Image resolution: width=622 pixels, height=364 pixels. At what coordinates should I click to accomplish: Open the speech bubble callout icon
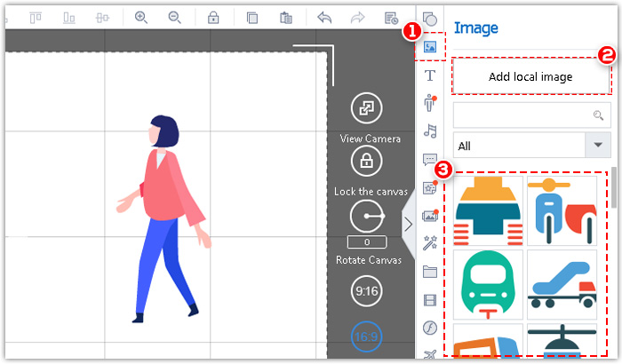[x=430, y=160]
